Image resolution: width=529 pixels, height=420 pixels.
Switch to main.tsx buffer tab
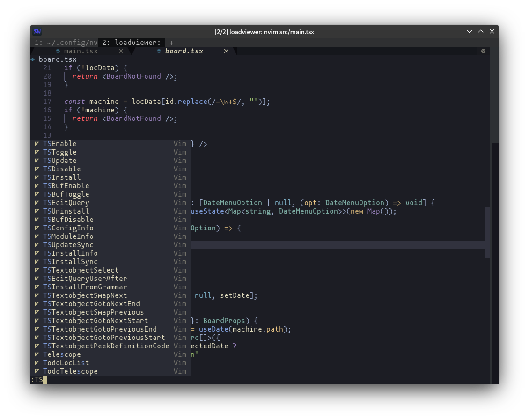[x=81, y=51]
